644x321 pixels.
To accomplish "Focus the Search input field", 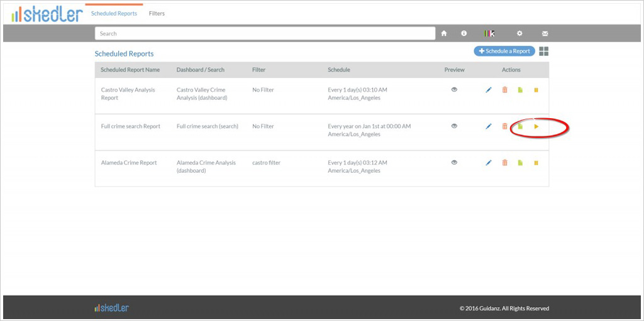I will click(265, 34).
